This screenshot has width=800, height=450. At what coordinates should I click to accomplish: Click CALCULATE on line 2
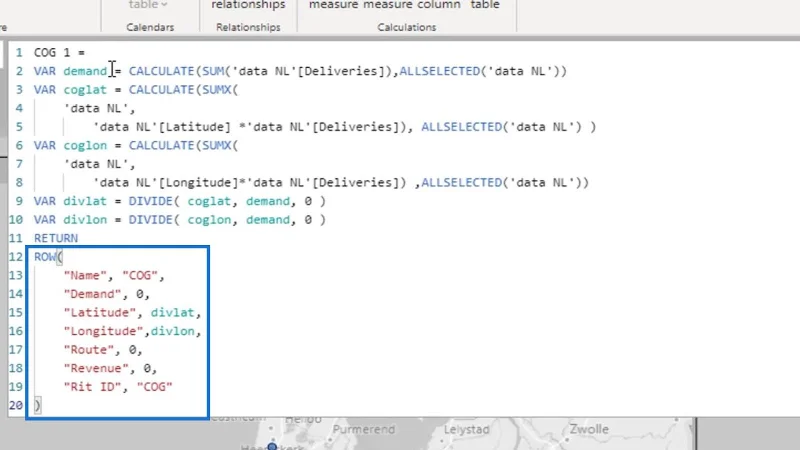[162, 71]
